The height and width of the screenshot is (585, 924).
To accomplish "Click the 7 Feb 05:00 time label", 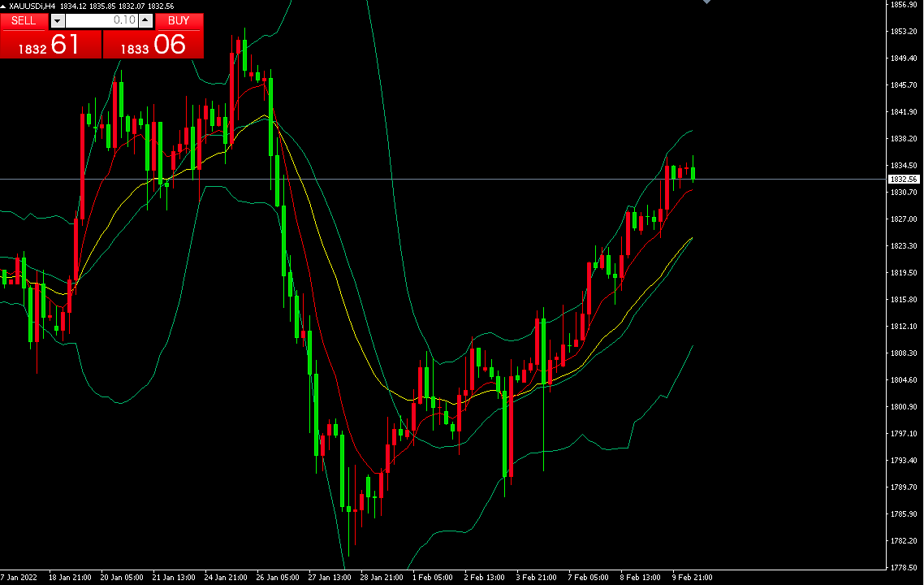I will click(x=588, y=578).
